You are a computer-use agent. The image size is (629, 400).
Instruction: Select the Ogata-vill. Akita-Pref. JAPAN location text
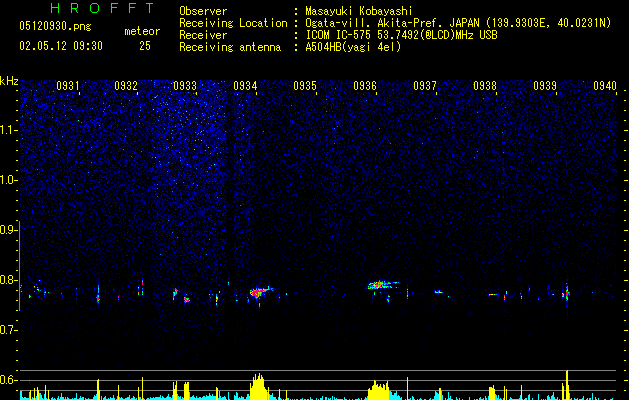tap(458, 23)
